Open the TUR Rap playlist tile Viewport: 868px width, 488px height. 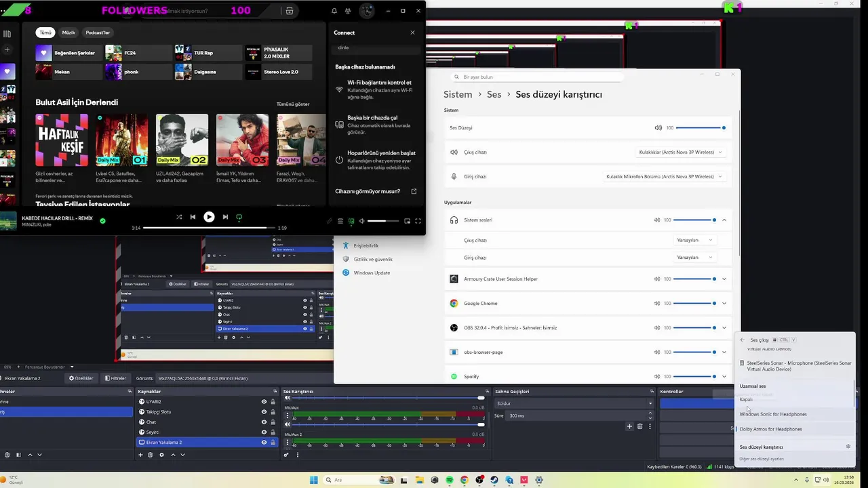[x=208, y=53]
